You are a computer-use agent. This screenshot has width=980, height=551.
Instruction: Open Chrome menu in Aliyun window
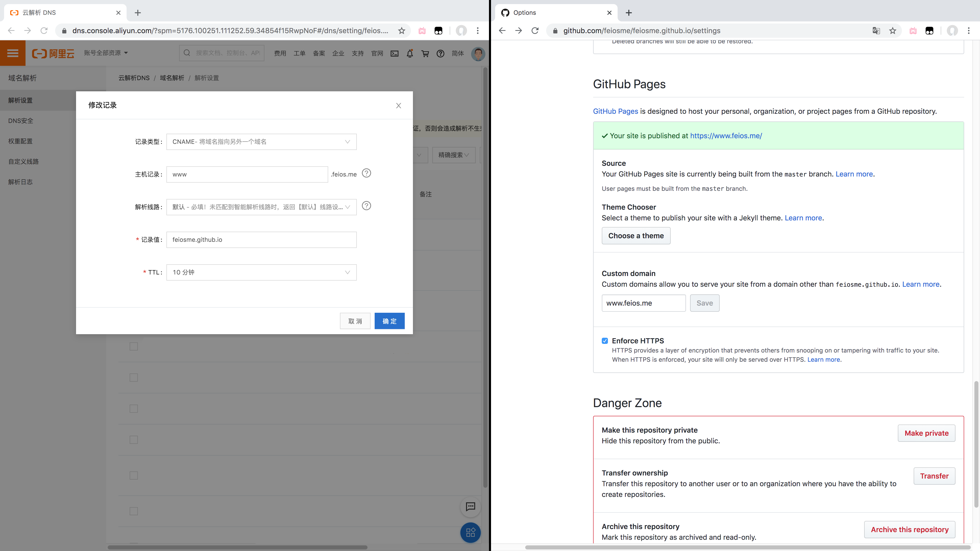click(x=478, y=31)
